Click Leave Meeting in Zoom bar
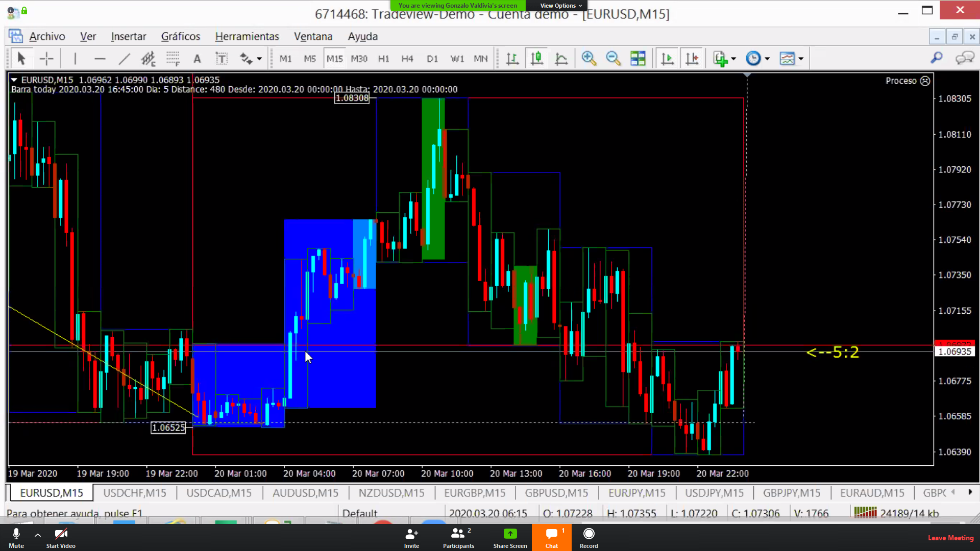This screenshot has height=551, width=980. [x=950, y=538]
